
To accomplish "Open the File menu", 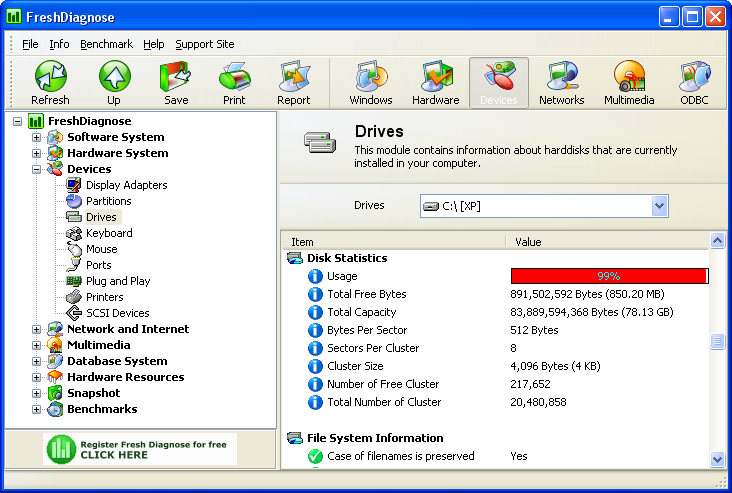I will click(x=30, y=44).
